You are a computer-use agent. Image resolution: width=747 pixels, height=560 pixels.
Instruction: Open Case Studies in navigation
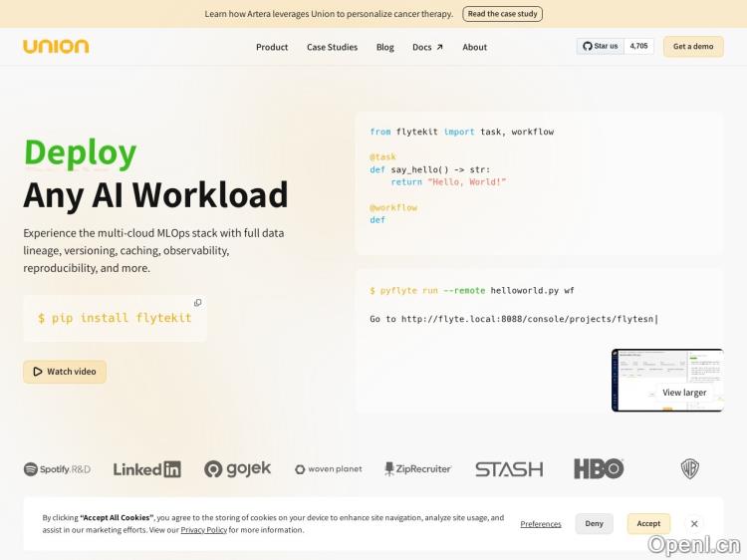pyautogui.click(x=332, y=47)
